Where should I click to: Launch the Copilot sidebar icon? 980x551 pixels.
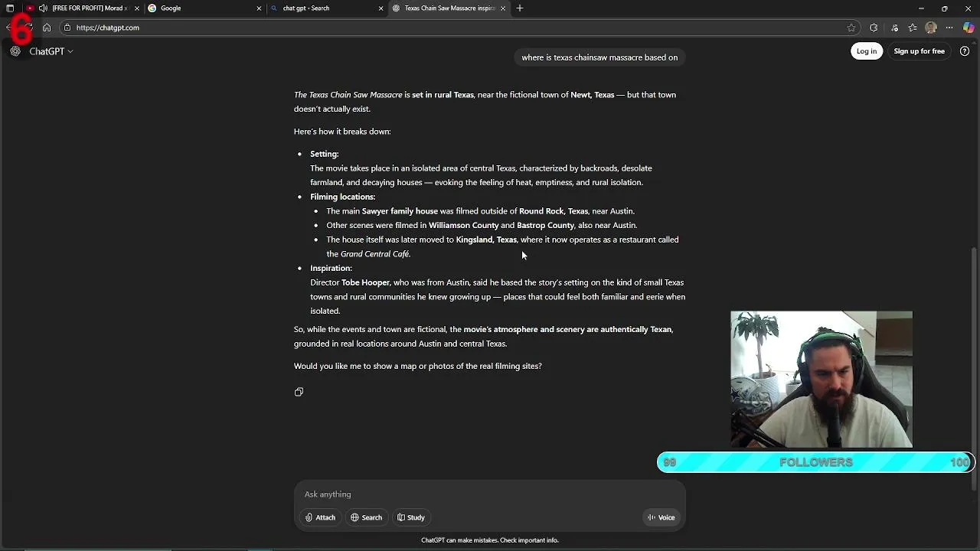tap(969, 28)
